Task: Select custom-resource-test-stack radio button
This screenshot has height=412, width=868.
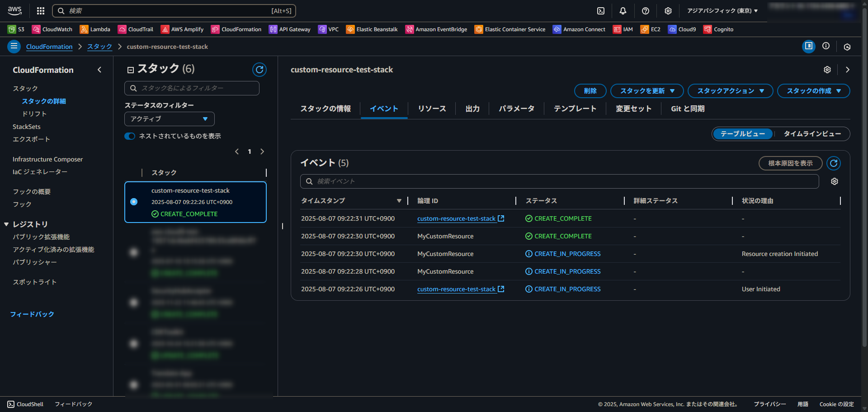Action: (x=134, y=202)
